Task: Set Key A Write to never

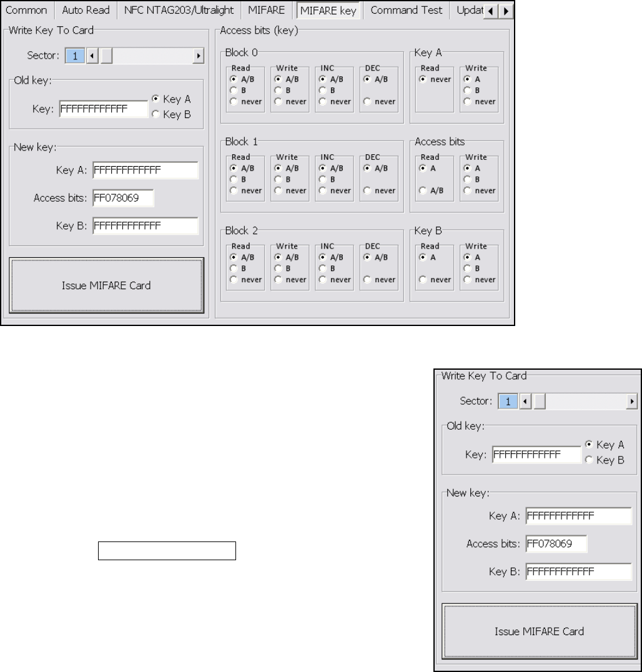Action: pos(480,102)
